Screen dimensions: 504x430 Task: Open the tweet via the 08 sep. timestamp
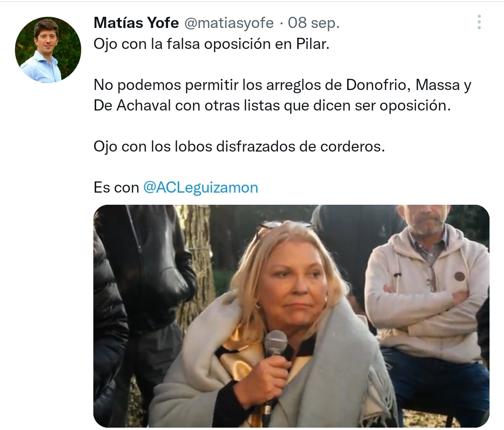coord(314,23)
